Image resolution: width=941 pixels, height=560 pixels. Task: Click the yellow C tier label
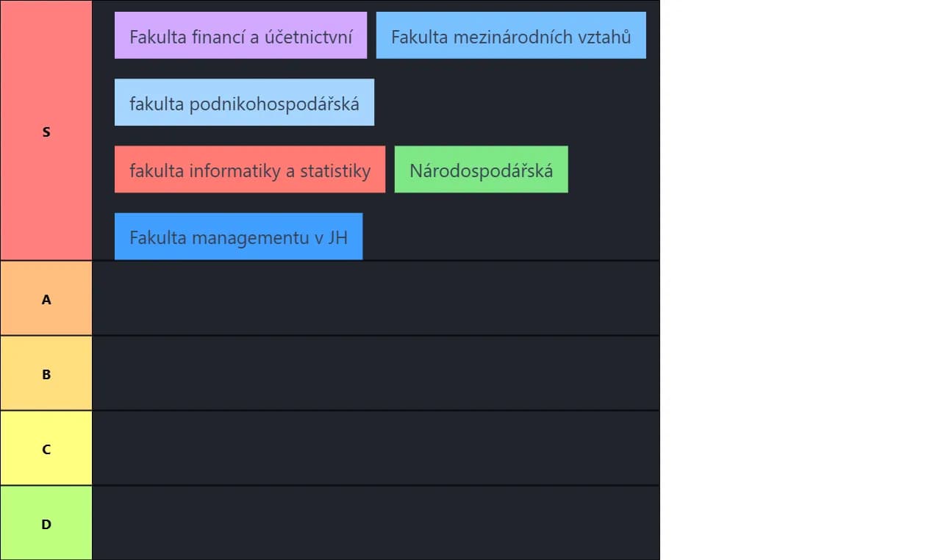point(46,448)
